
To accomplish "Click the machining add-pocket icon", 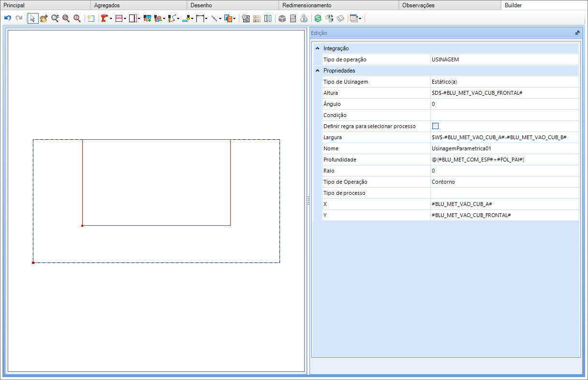I will click(x=147, y=18).
